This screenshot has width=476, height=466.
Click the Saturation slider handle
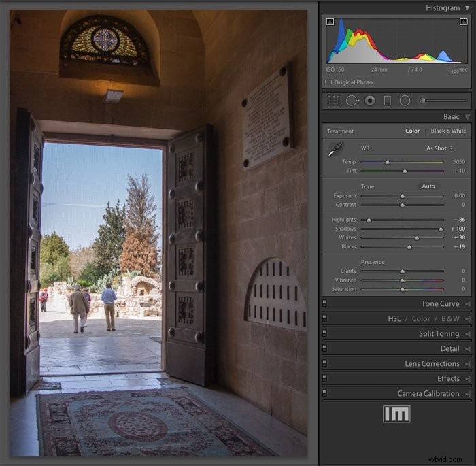pos(403,290)
